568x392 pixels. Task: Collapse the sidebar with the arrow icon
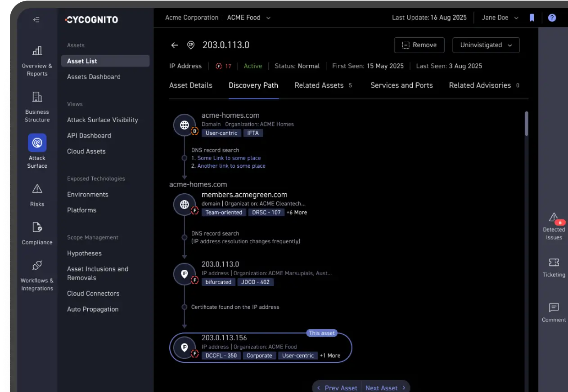[x=36, y=20]
